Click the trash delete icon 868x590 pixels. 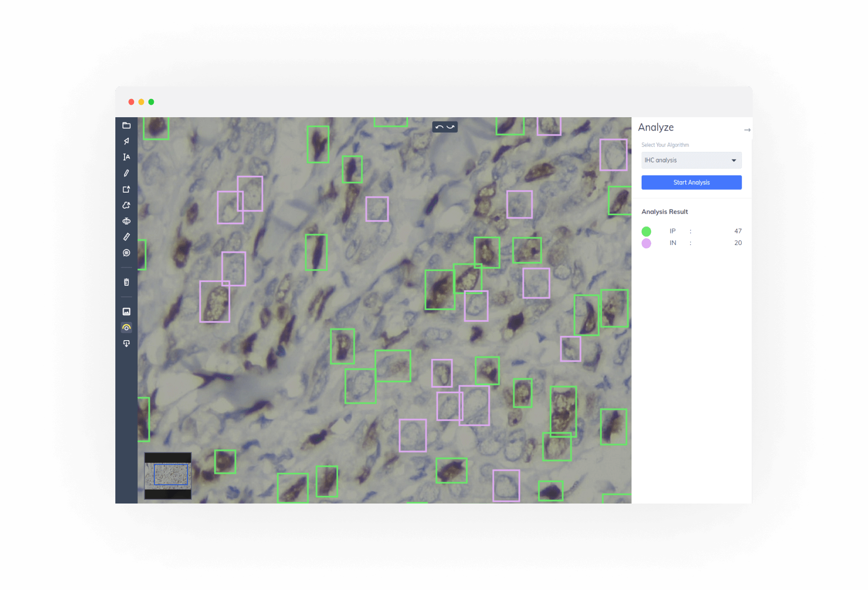tap(126, 282)
